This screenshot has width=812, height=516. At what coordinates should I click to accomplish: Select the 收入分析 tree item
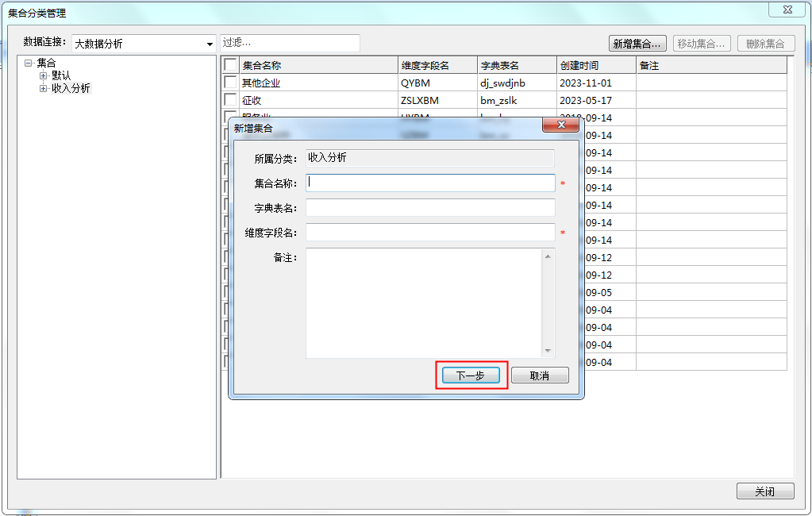(x=71, y=89)
